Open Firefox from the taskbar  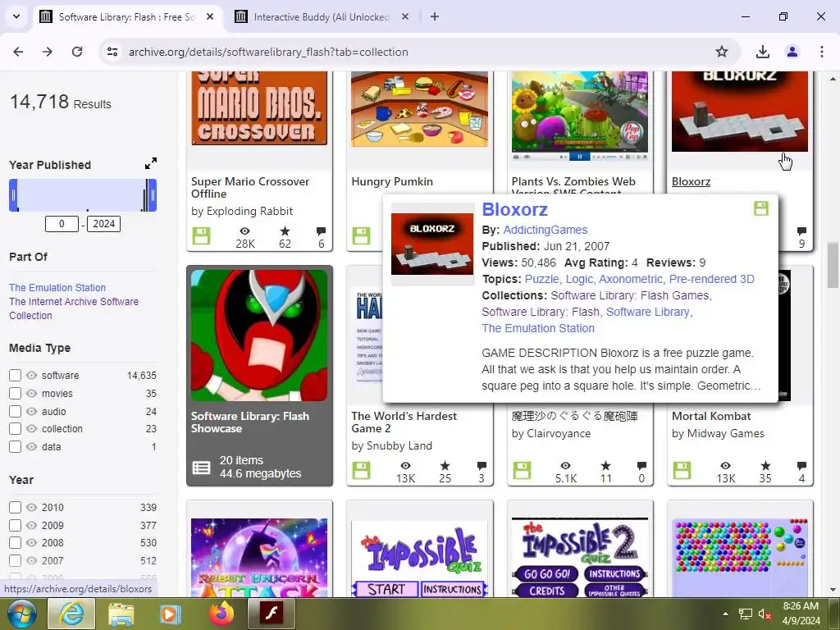[x=221, y=614]
